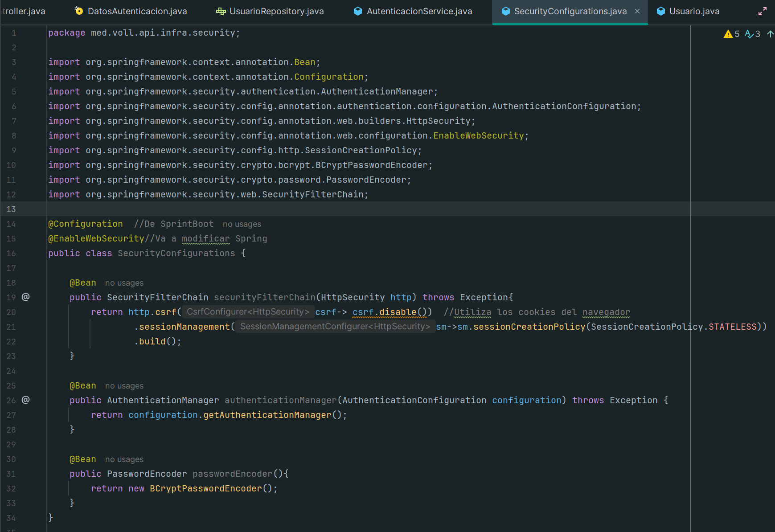Screen dimensions: 775x532
Task: Click the 'no usages' hint beside @Configuration
Action: (242, 224)
